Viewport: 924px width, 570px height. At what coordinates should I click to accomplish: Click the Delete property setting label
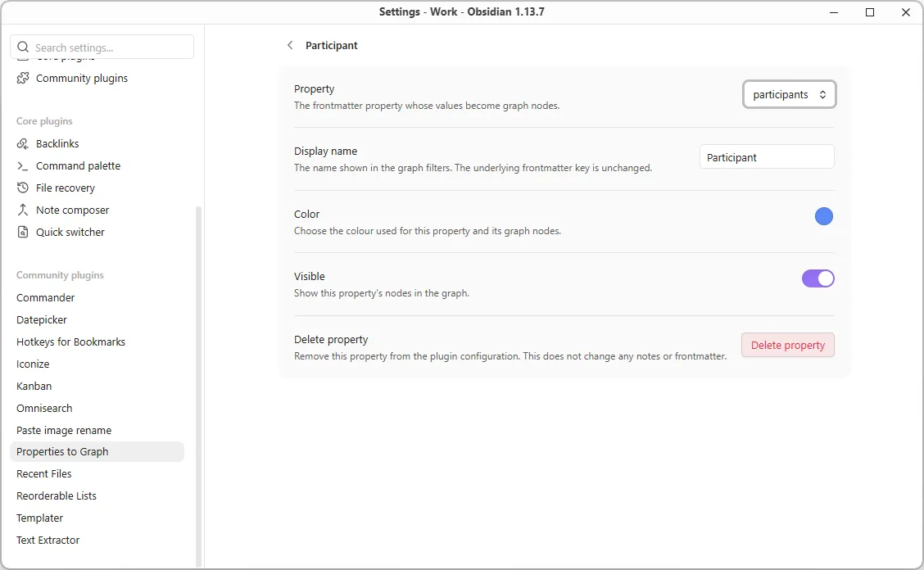click(331, 340)
